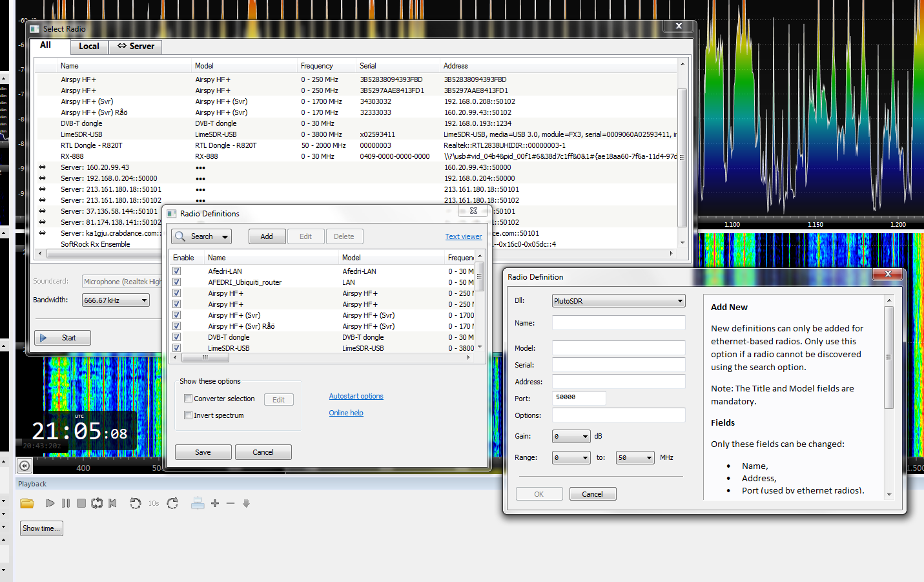Click into the Name input field

pyautogui.click(x=618, y=323)
